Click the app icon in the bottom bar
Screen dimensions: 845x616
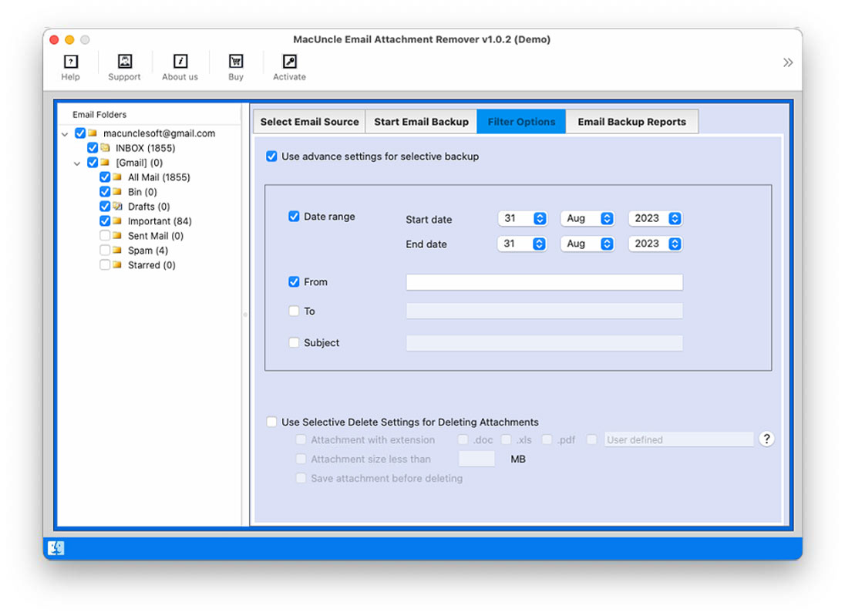click(55, 547)
